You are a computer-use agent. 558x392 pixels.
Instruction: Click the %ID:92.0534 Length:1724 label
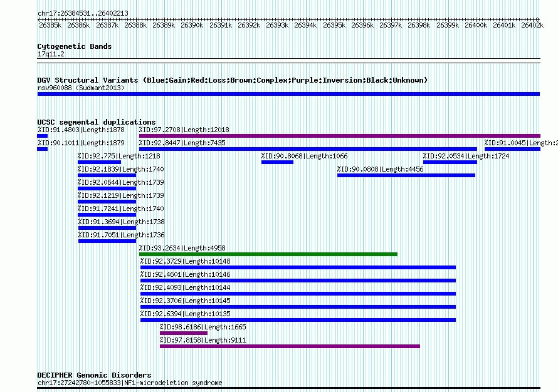(466, 156)
